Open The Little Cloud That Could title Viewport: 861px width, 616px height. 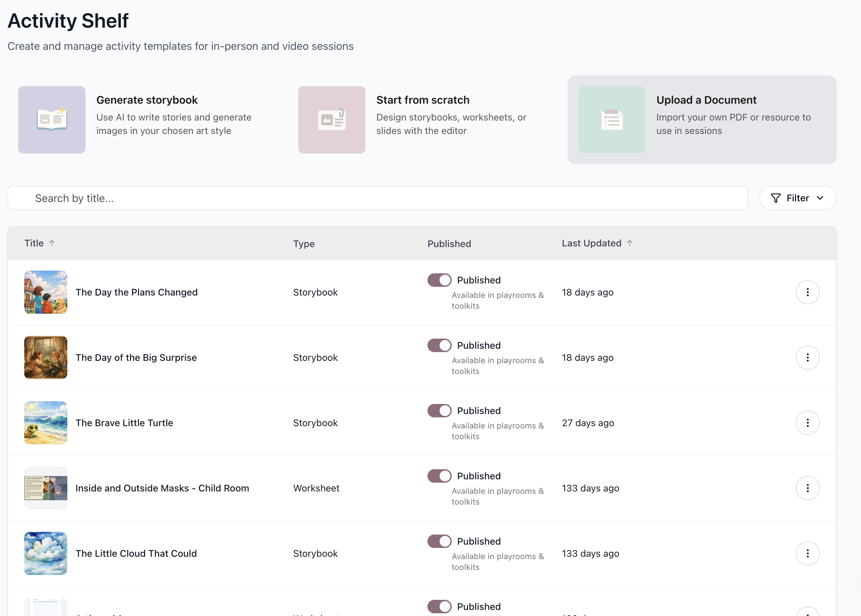pos(136,553)
